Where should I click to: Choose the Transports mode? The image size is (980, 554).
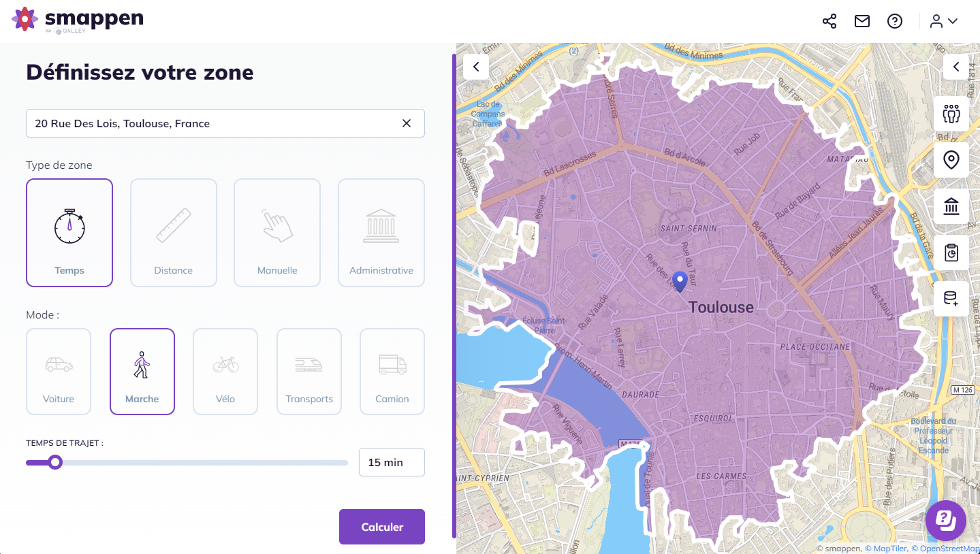pyautogui.click(x=309, y=372)
